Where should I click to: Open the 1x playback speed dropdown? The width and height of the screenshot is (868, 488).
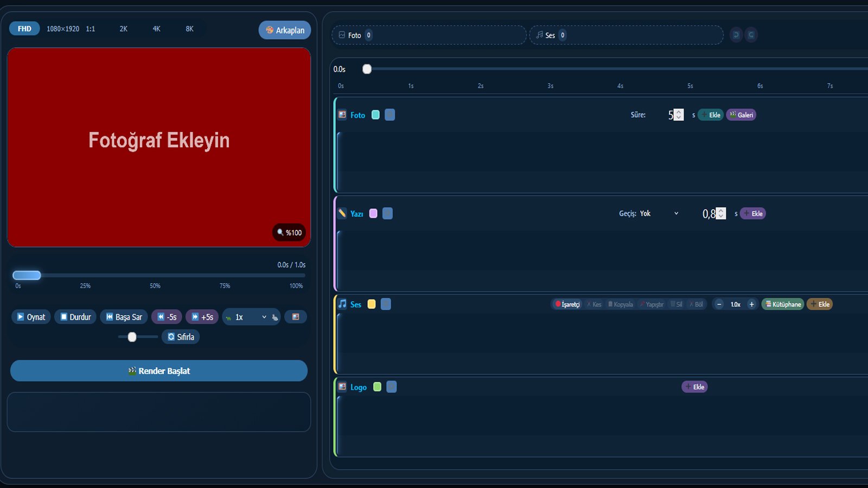(251, 317)
